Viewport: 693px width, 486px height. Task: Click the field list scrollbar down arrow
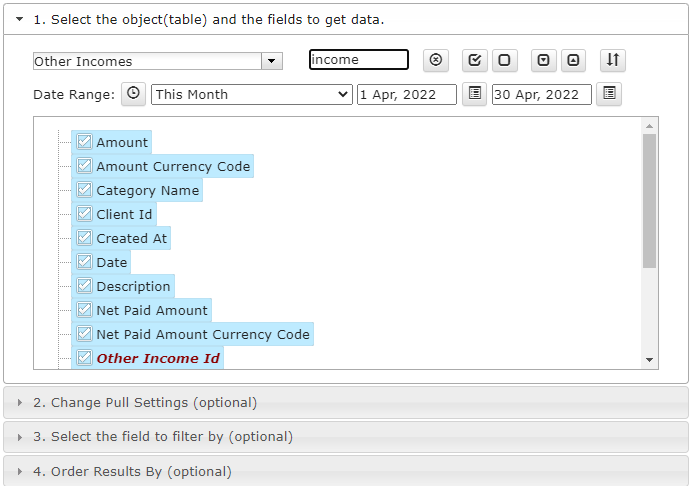(649, 360)
